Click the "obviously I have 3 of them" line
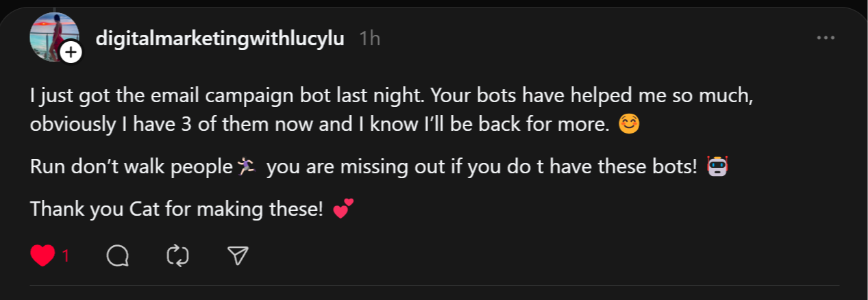This screenshot has height=300, width=868. [x=319, y=125]
